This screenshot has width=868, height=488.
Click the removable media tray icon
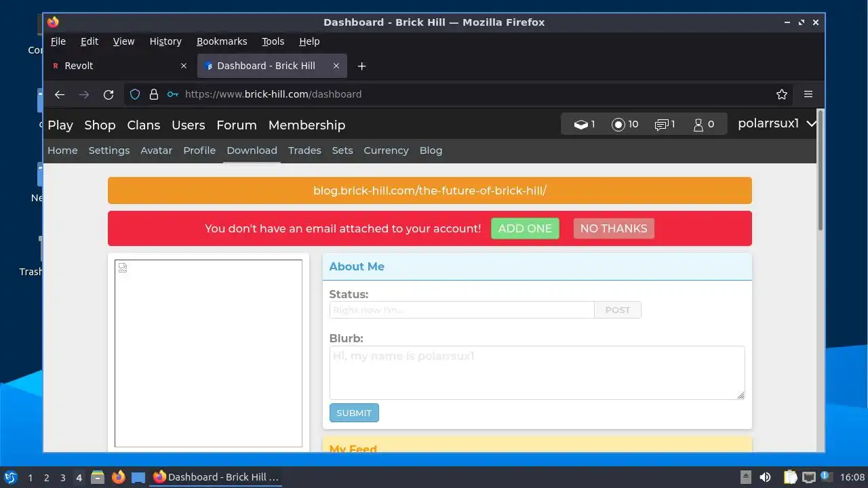click(x=745, y=477)
